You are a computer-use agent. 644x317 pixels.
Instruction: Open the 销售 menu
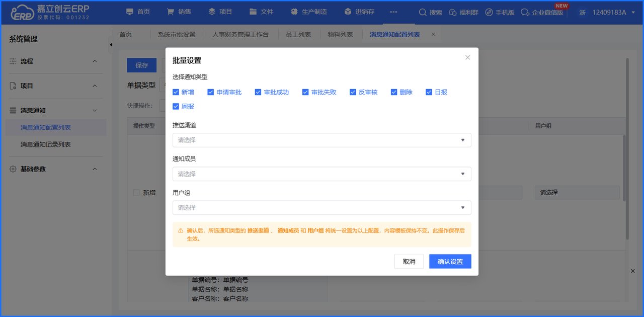[179, 12]
